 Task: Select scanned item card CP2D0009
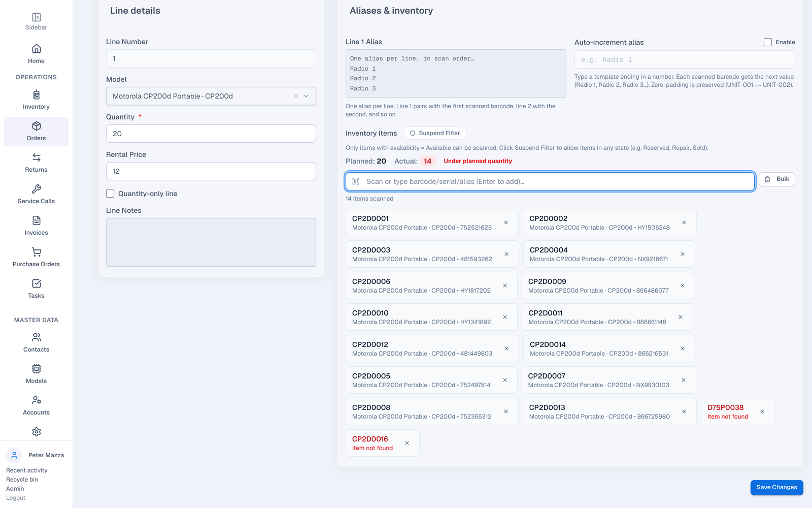coord(608,285)
